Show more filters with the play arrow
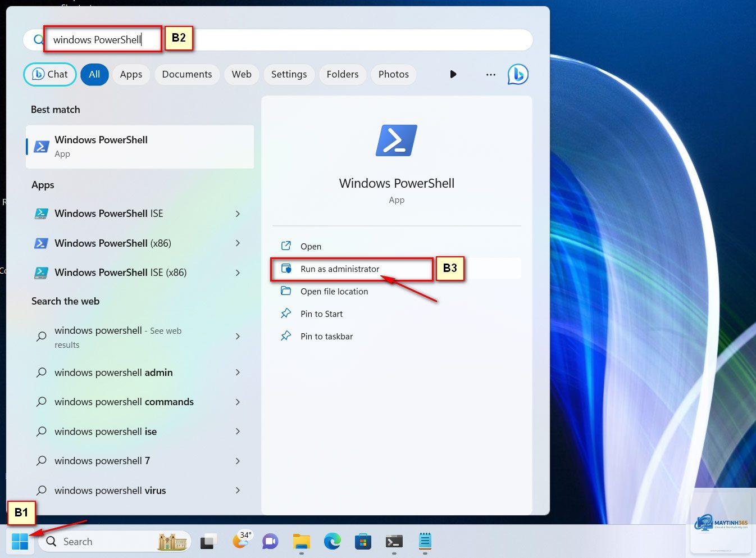 coord(453,74)
